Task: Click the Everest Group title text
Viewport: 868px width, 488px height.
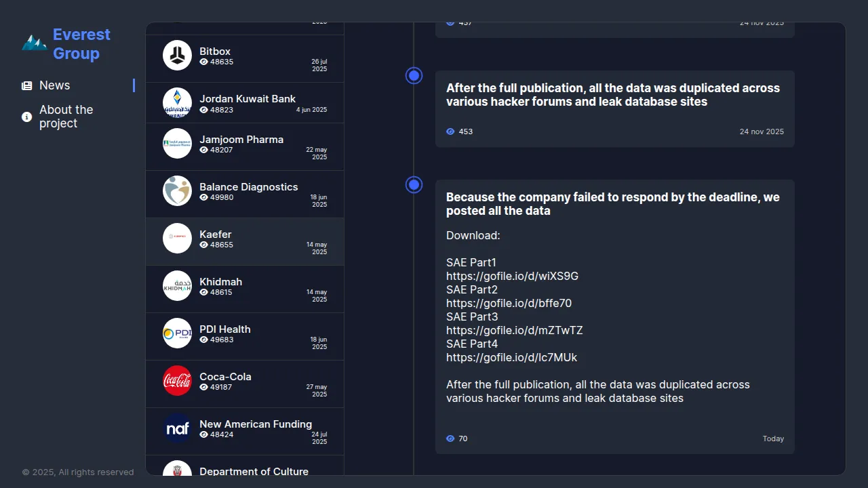Action: click(81, 44)
